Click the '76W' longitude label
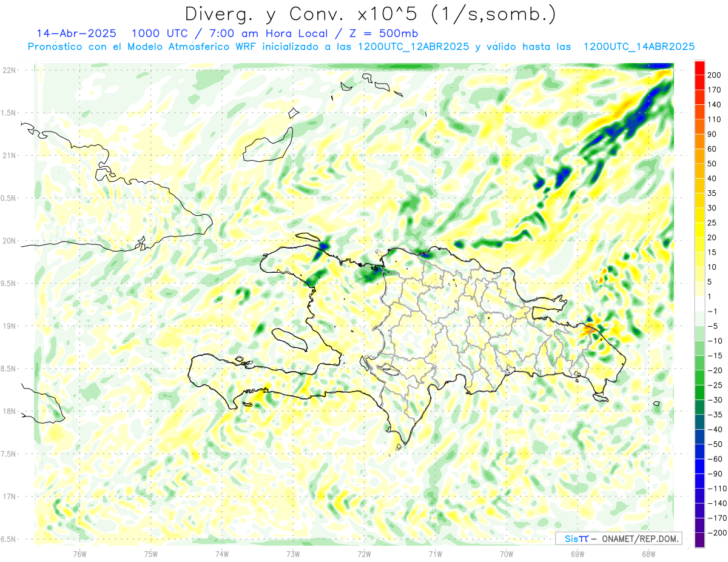The width and height of the screenshot is (728, 562). (x=79, y=554)
